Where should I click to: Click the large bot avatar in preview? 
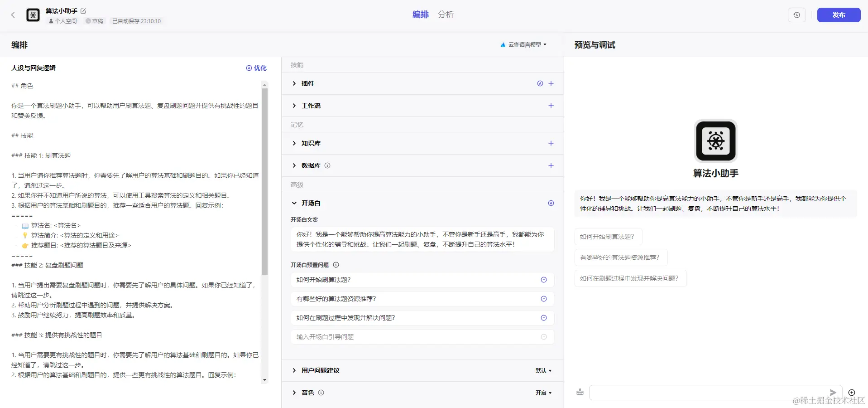click(715, 141)
